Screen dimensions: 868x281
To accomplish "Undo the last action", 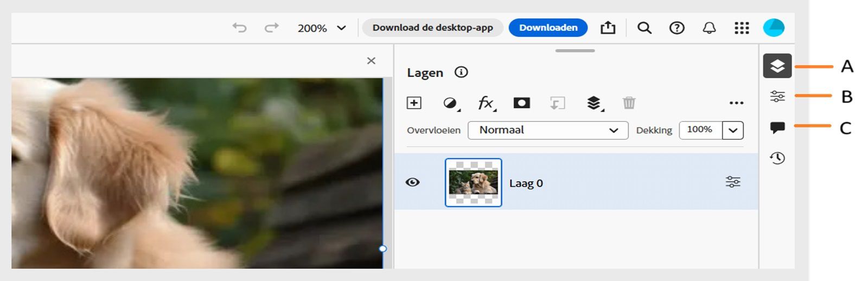I will 239,28.
